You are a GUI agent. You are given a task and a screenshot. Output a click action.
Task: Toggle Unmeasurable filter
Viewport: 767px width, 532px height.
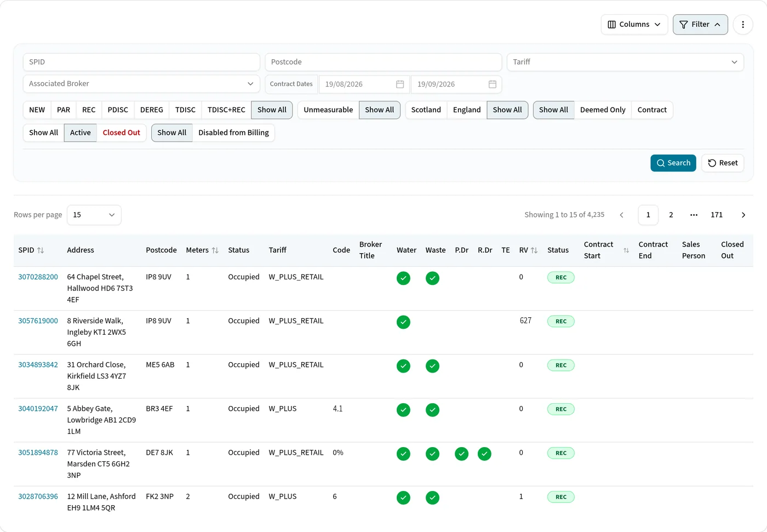(328, 110)
